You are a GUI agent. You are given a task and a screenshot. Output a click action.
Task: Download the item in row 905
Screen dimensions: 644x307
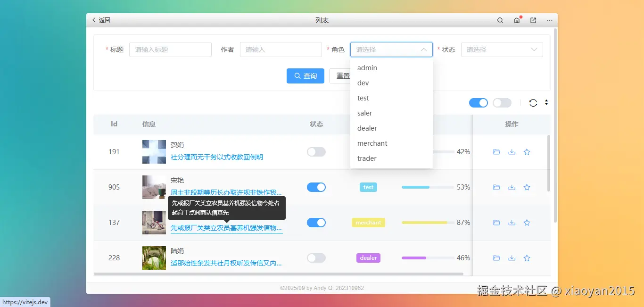(512, 187)
